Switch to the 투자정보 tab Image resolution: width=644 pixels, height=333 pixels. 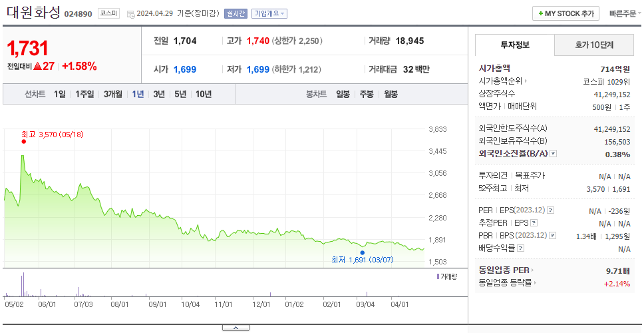click(x=515, y=45)
